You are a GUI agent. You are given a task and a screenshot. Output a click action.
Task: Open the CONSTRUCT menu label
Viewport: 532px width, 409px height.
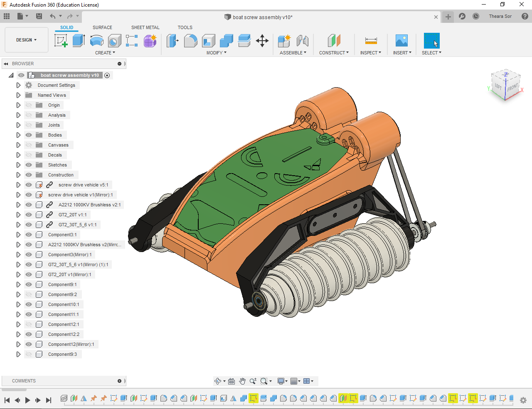pyautogui.click(x=334, y=53)
